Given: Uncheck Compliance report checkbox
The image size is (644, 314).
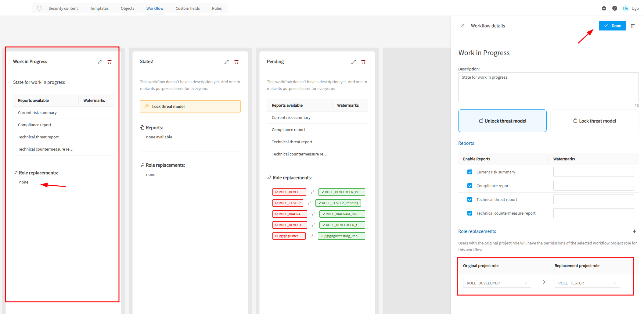Looking at the screenshot, I should point(470,186).
